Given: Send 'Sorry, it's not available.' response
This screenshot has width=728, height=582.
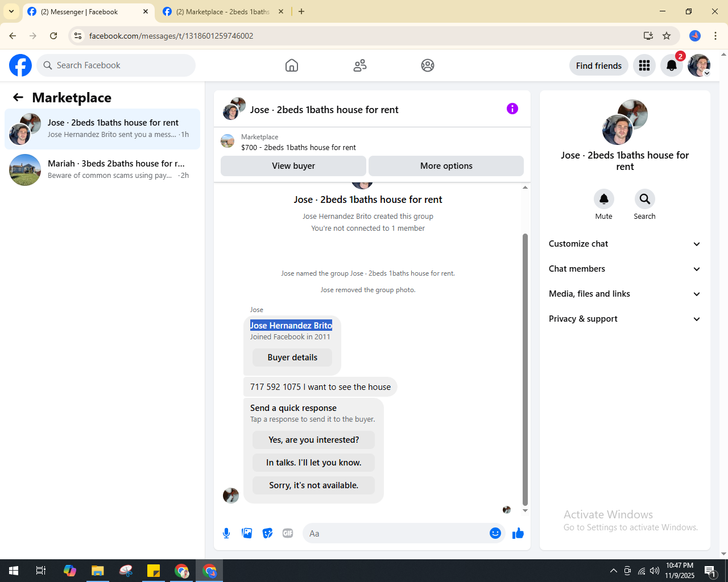Looking at the screenshot, I should click(314, 485).
